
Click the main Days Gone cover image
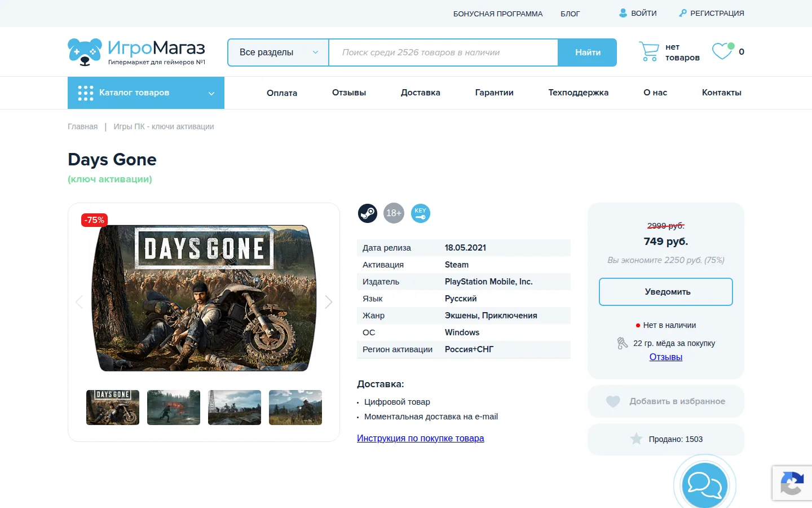(204, 298)
